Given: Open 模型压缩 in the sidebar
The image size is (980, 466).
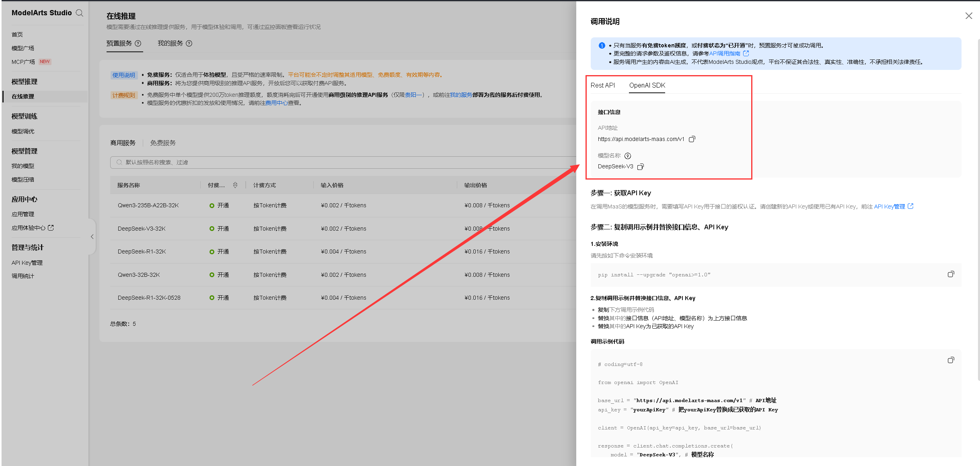Looking at the screenshot, I should click(x=23, y=180).
